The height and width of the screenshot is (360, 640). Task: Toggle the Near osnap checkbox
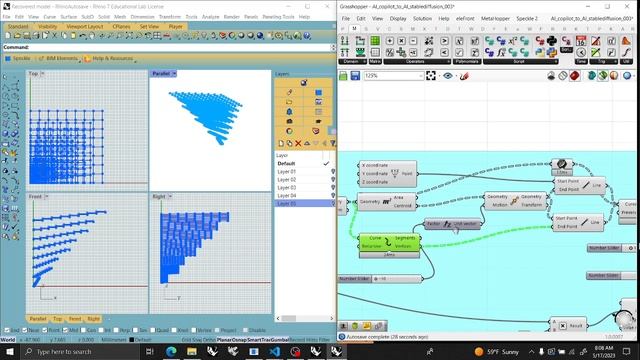[24, 330]
